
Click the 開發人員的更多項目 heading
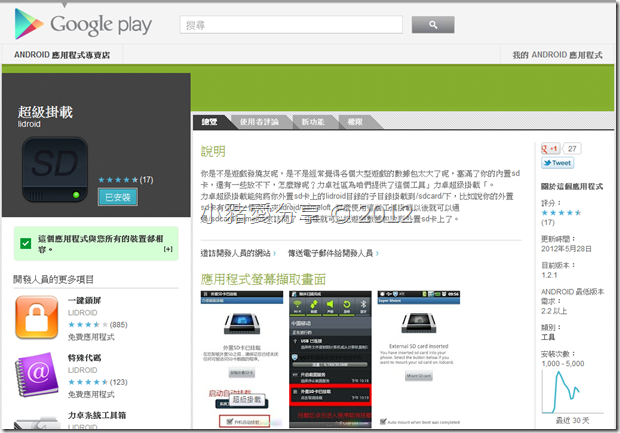(x=53, y=280)
